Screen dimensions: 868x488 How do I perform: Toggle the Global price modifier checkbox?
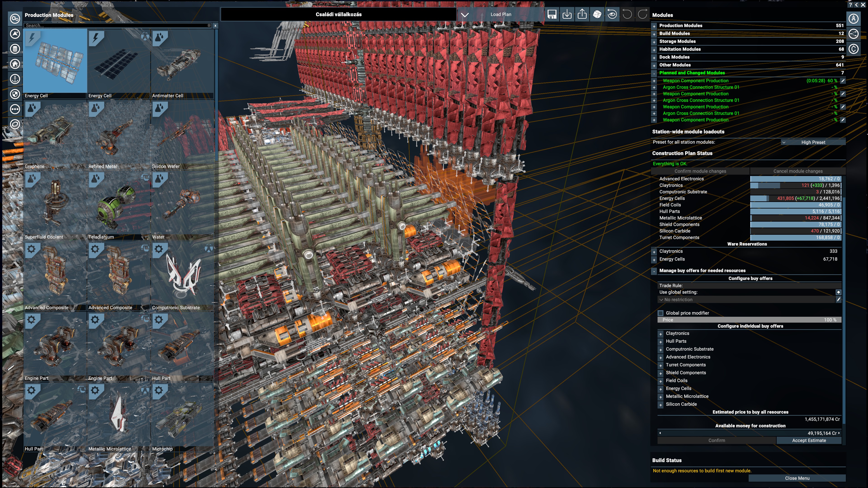pyautogui.click(x=661, y=313)
